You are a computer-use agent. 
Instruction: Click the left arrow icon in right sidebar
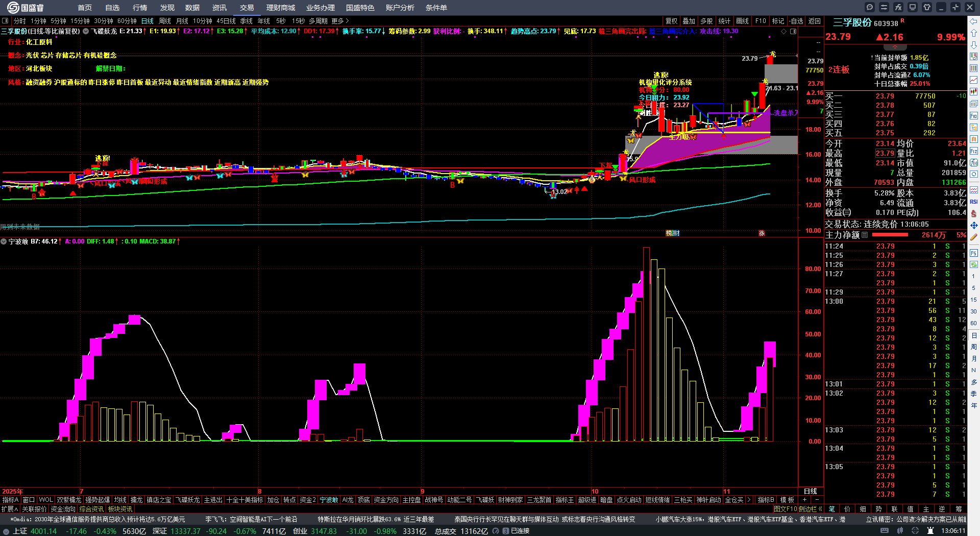(x=974, y=21)
